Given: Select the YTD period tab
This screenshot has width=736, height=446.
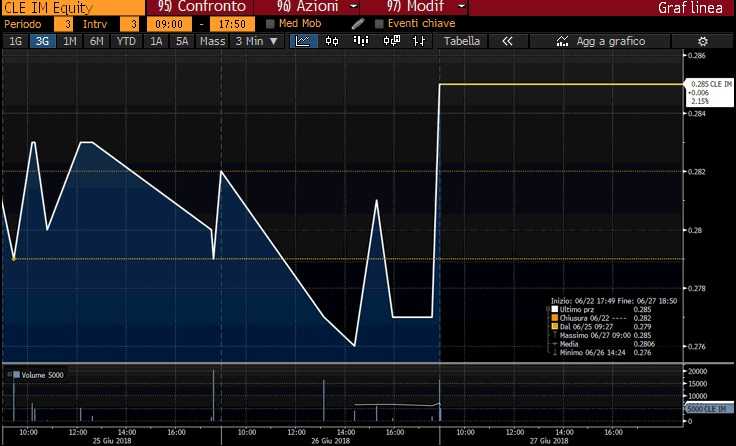Looking at the screenshot, I should pos(126,41).
